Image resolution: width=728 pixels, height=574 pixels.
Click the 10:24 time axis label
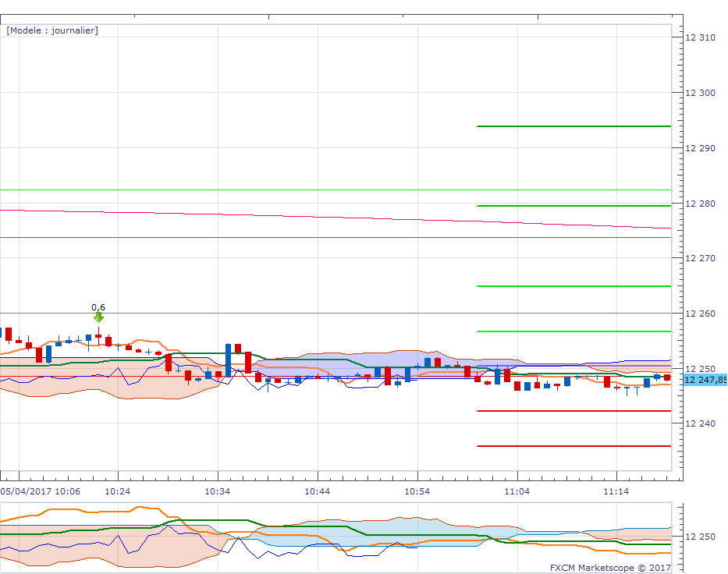[x=118, y=491]
